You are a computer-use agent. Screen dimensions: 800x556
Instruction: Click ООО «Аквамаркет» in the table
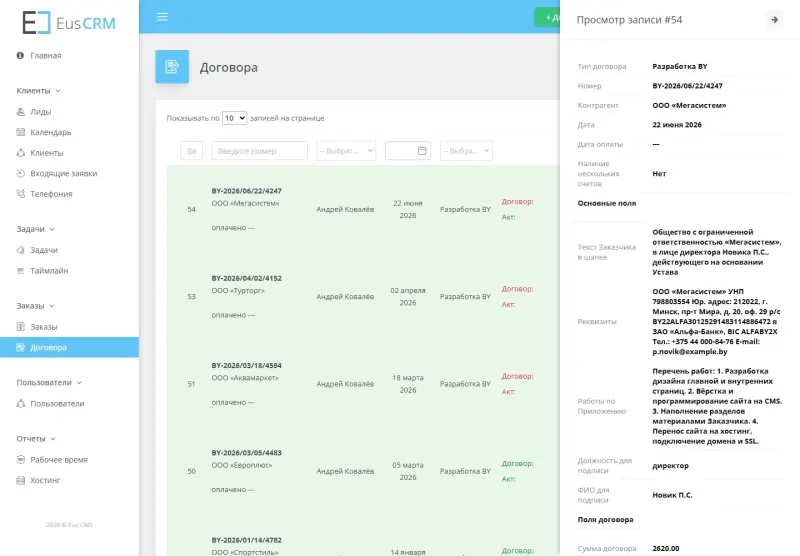point(245,378)
